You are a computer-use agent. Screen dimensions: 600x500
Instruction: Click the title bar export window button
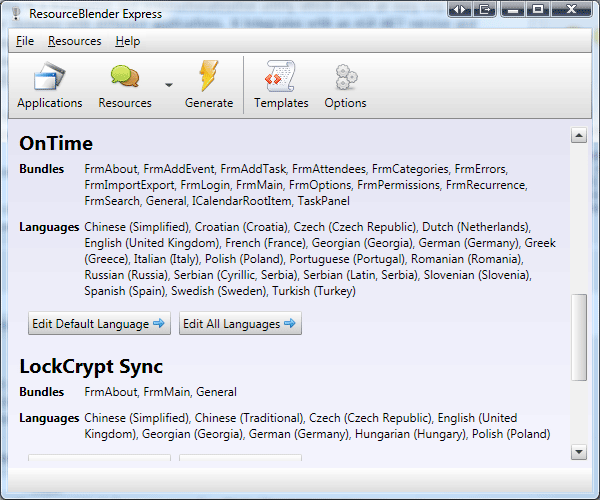click(x=484, y=9)
